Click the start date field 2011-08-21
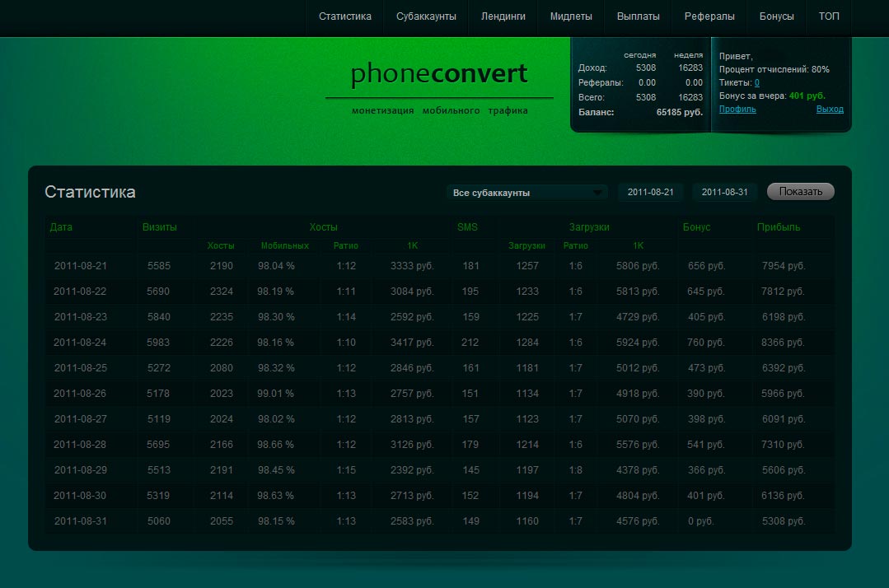889x588 pixels. [650, 192]
